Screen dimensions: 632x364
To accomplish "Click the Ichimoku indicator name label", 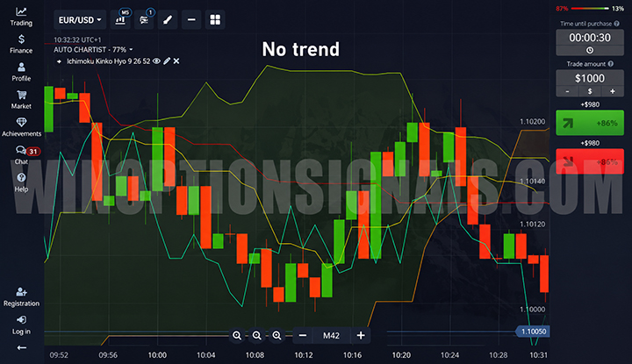I will 109,61.
